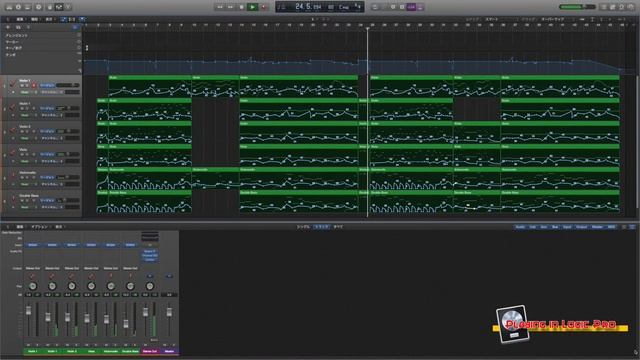
Task: Open the Library panel icon
Action: pyautogui.click(x=9, y=7)
